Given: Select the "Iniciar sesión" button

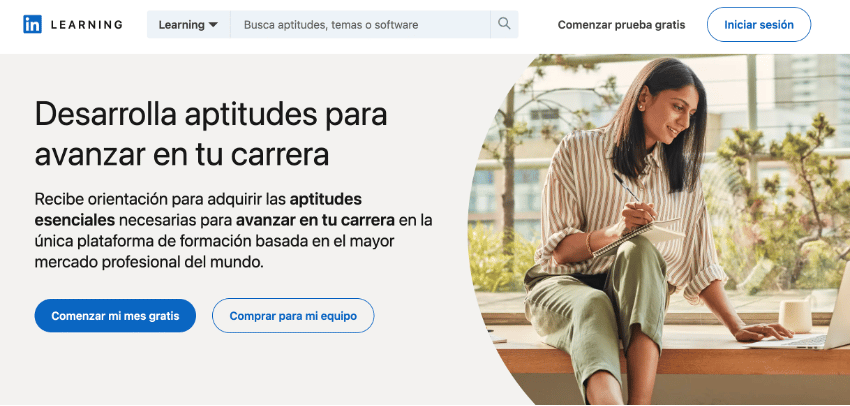Looking at the screenshot, I should 759,24.
